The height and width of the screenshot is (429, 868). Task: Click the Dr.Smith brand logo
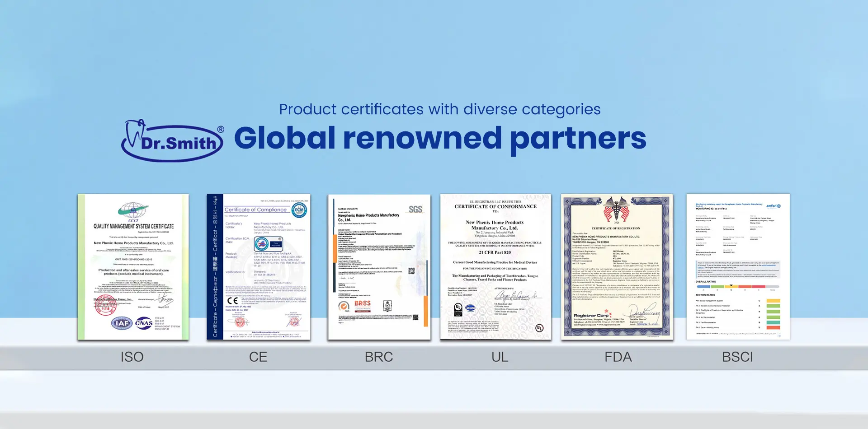coord(172,138)
